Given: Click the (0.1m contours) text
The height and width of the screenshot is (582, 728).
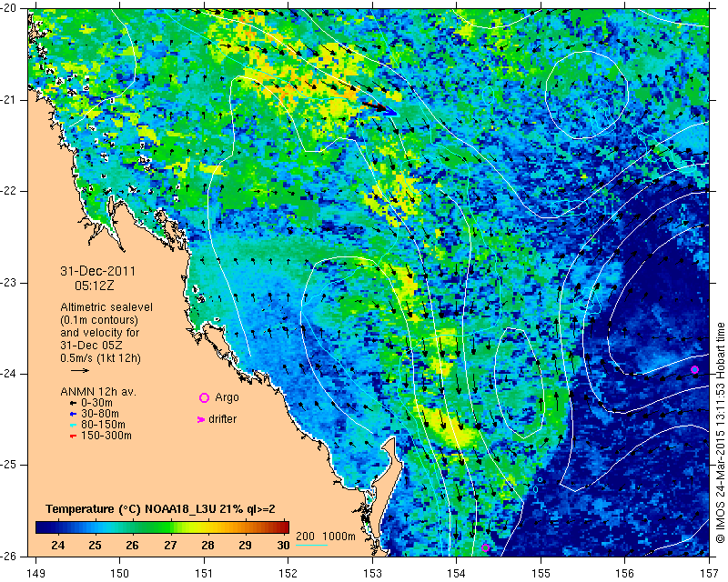Looking at the screenshot, I should (x=99, y=320).
